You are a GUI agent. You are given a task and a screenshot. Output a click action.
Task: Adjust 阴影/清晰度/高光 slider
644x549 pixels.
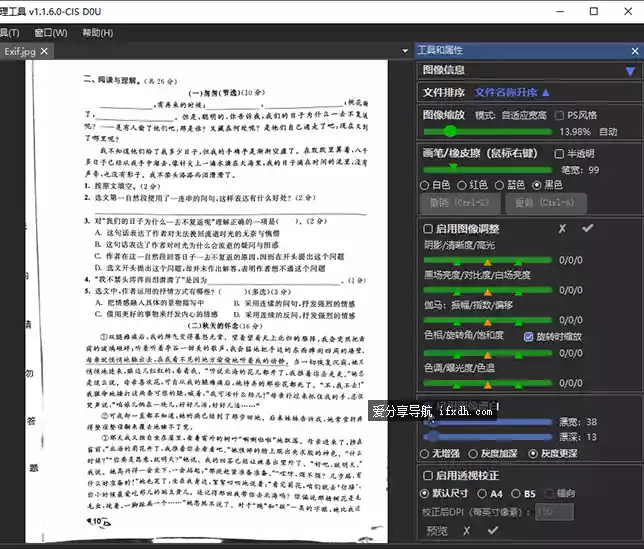tap(488, 260)
